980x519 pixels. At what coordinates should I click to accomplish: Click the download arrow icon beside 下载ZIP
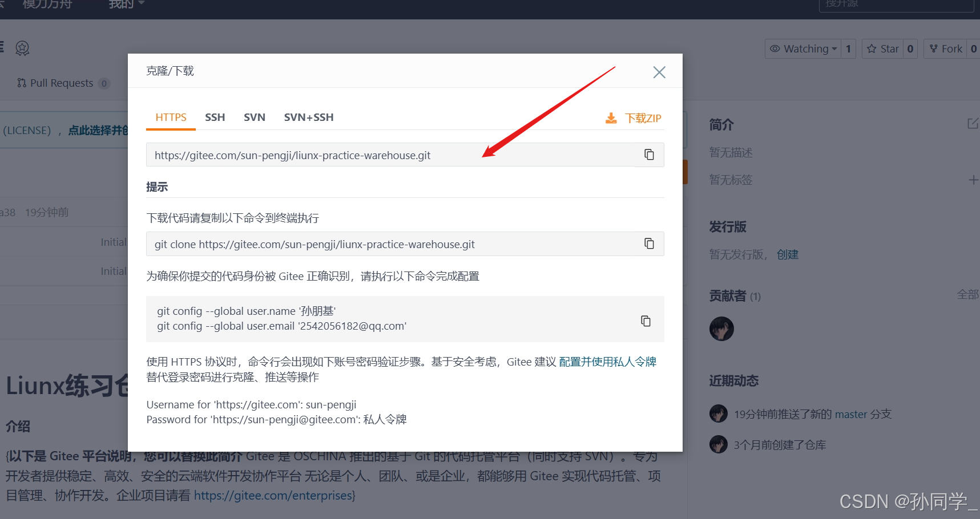coord(611,118)
